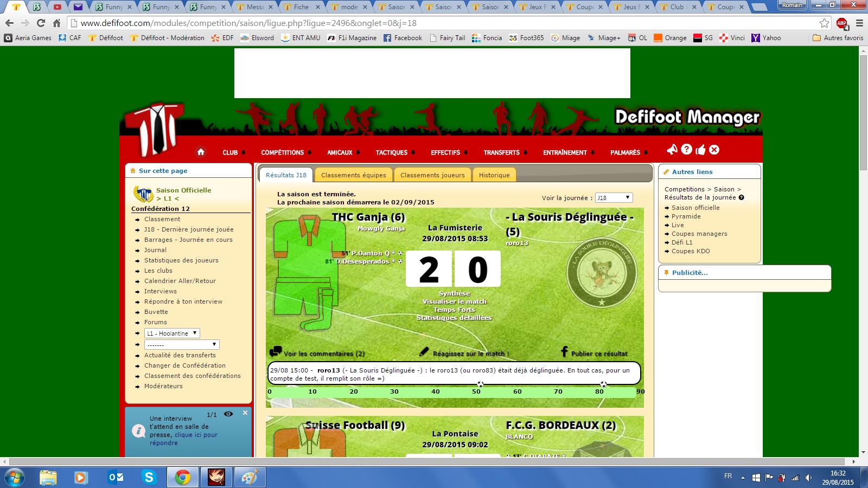Click Autres favoris bookmarks folder
The height and width of the screenshot is (488, 868).
click(x=838, y=38)
